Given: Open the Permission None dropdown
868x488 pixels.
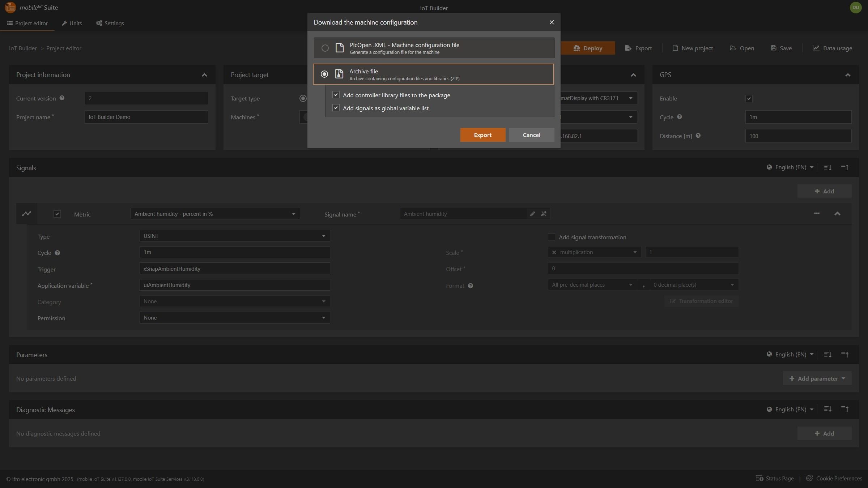Looking at the screenshot, I should (235, 317).
